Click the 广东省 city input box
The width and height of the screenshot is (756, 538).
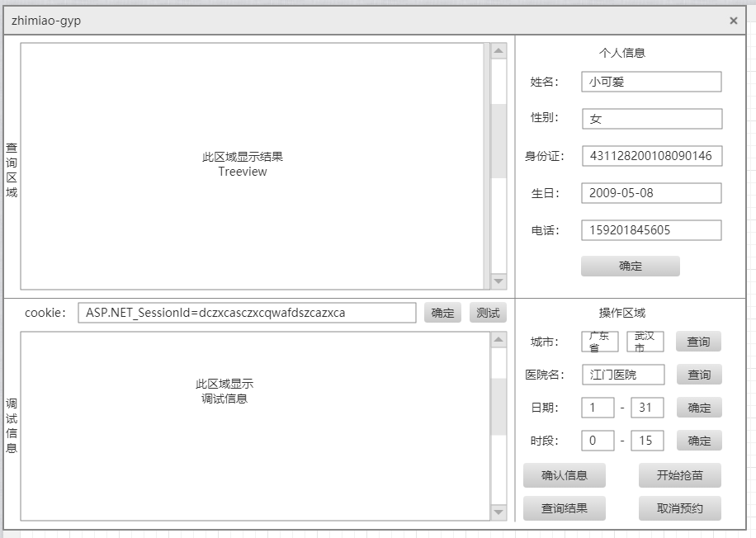pos(598,341)
